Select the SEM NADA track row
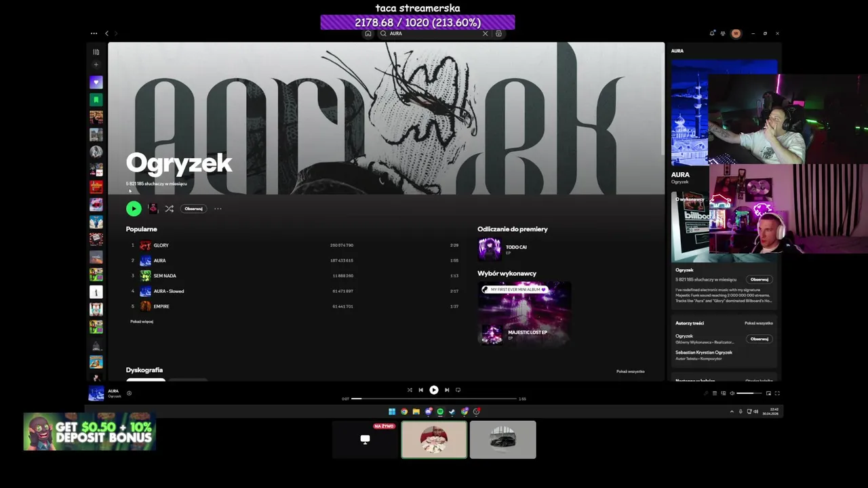This screenshot has height=488, width=868. (x=295, y=276)
